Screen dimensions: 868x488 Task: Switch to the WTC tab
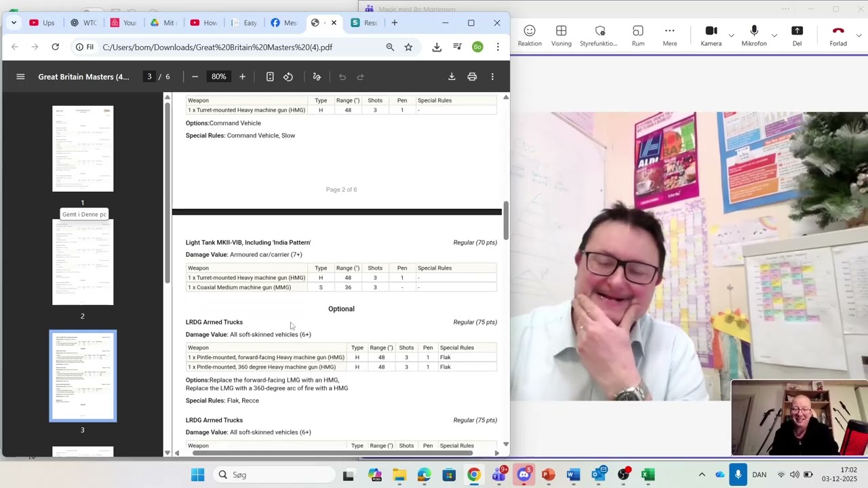83,22
